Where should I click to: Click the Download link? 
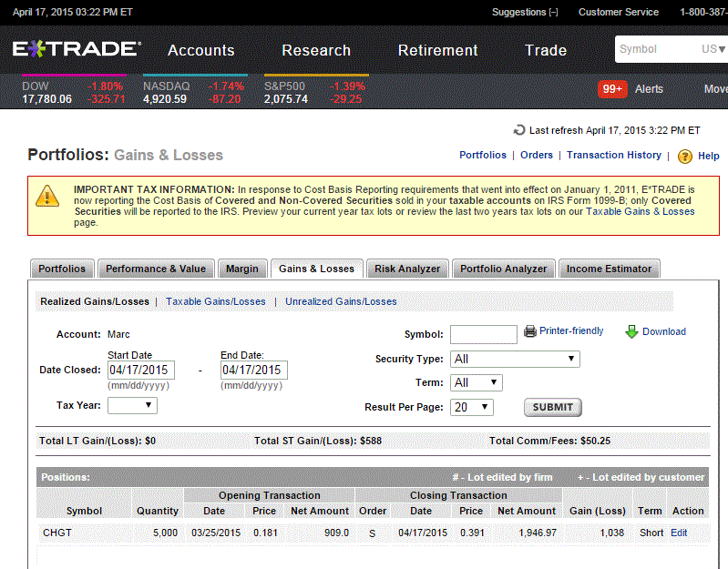click(664, 331)
